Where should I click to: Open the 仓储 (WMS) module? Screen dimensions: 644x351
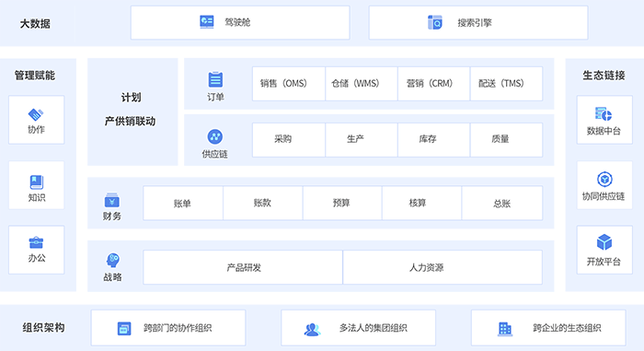362,84
